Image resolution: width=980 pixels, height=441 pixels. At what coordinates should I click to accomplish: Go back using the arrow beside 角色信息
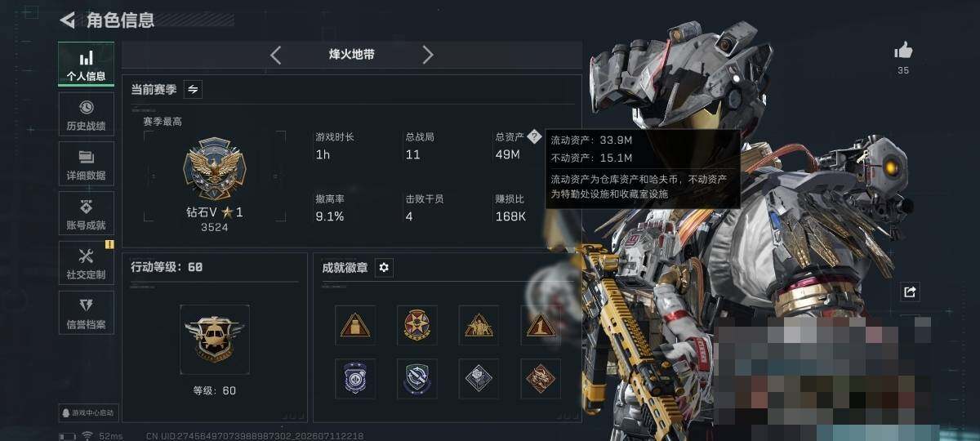tap(68, 20)
